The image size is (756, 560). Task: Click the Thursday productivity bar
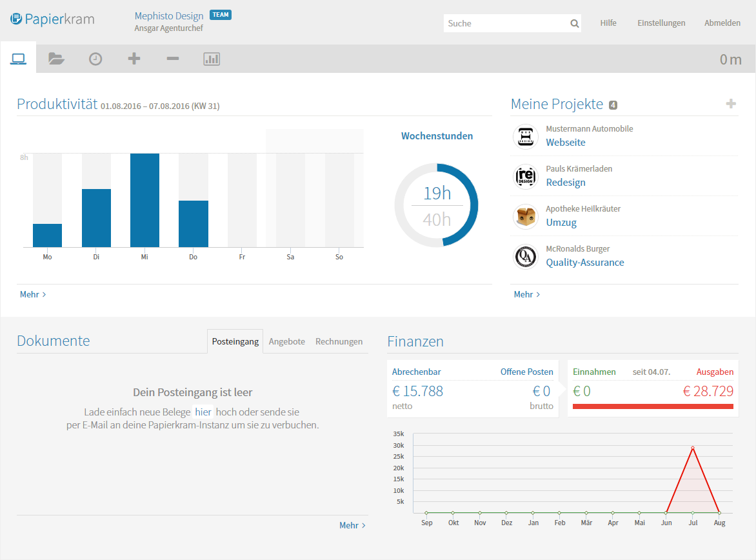tap(194, 224)
